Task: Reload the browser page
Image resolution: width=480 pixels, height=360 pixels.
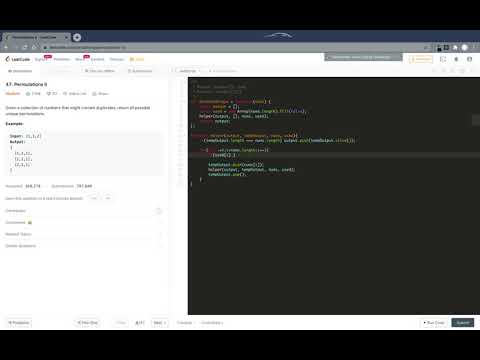Action: (x=25, y=47)
